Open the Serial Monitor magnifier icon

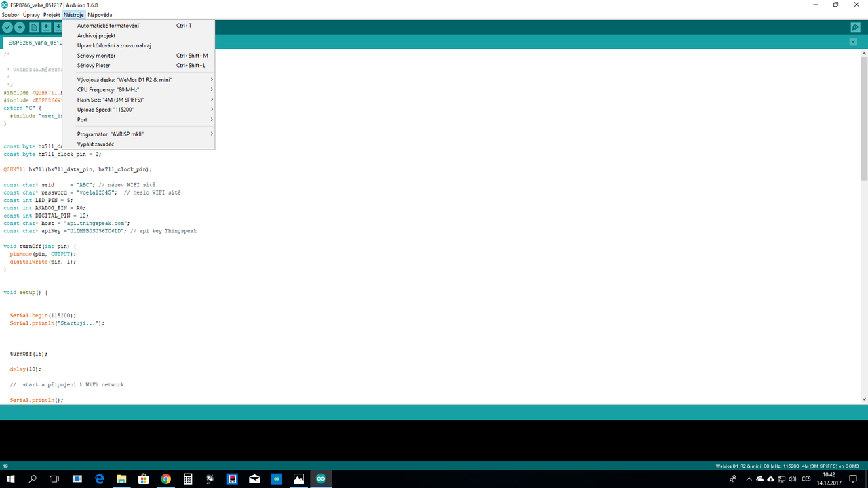855,27
